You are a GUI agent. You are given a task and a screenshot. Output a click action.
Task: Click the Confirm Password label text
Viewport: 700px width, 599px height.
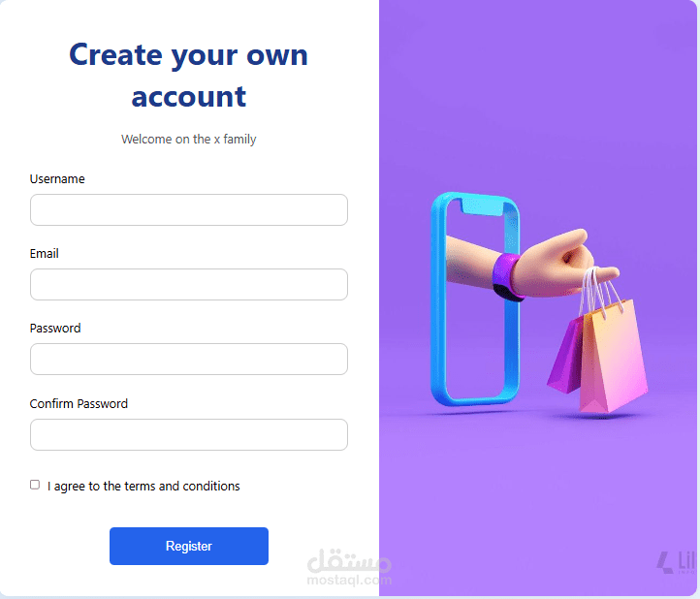pos(79,403)
